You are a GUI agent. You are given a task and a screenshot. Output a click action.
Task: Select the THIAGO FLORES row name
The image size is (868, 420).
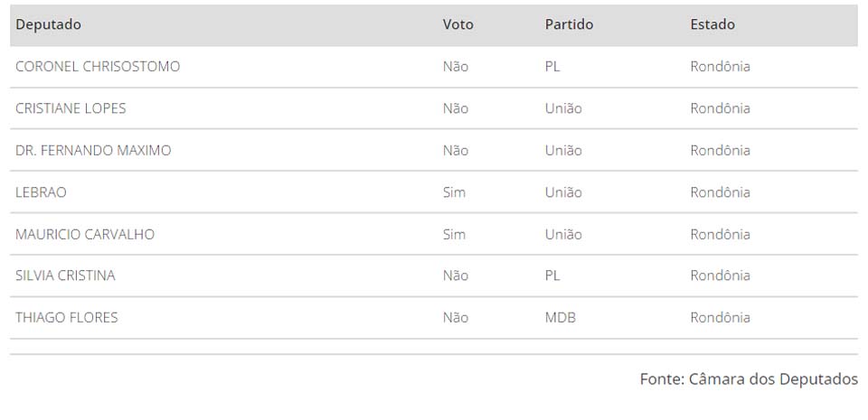tap(67, 318)
